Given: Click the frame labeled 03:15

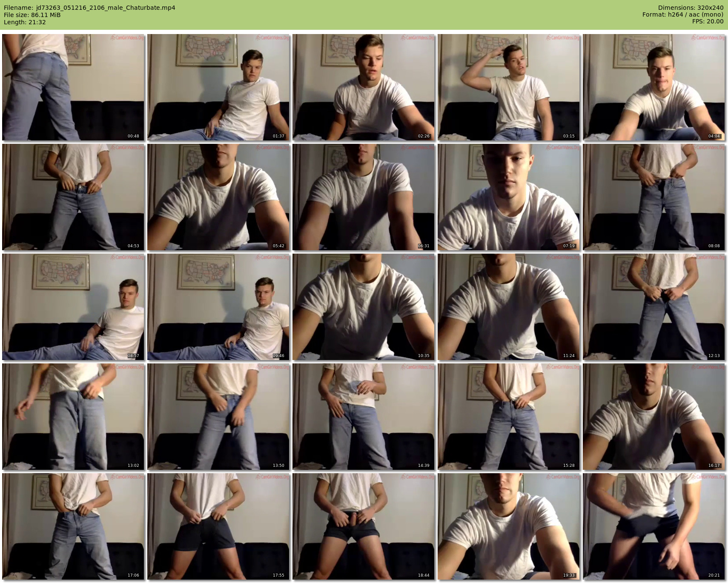Looking at the screenshot, I should tap(509, 87).
